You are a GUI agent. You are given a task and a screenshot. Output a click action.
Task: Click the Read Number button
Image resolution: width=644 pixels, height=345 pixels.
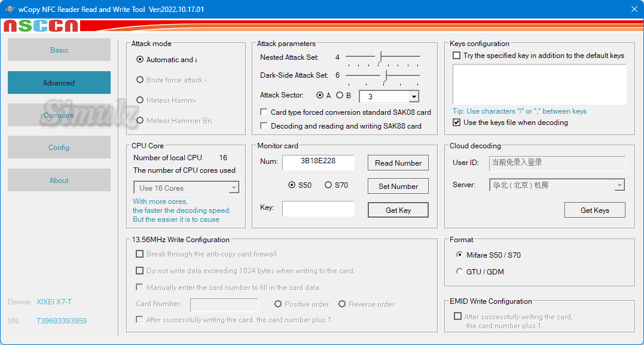click(x=398, y=163)
